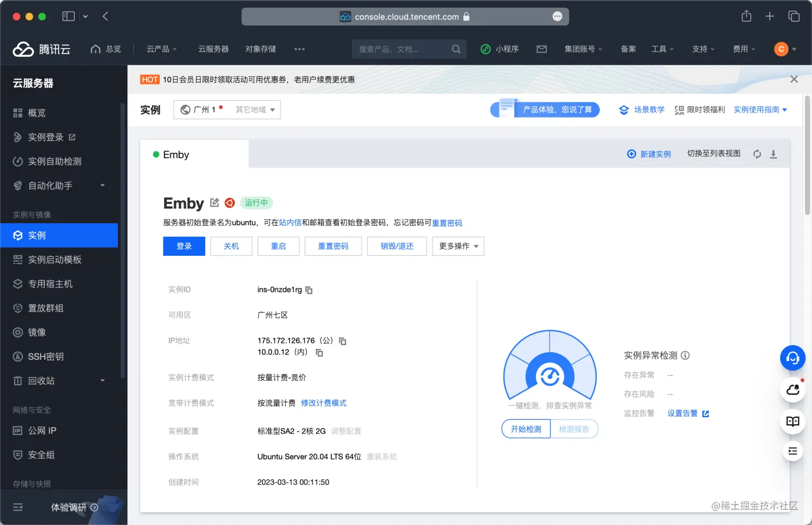Click the Safari address bar more icon
This screenshot has height=525, width=812.
558,16
